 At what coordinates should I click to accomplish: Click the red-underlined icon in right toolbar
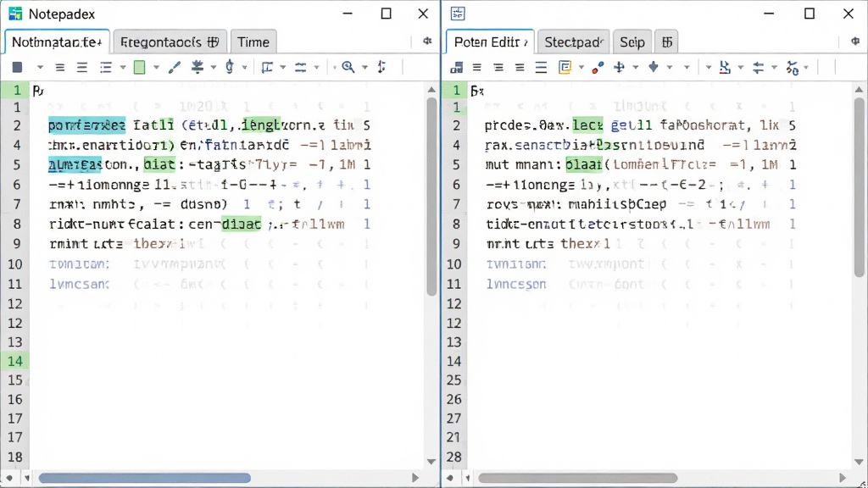(x=725, y=68)
